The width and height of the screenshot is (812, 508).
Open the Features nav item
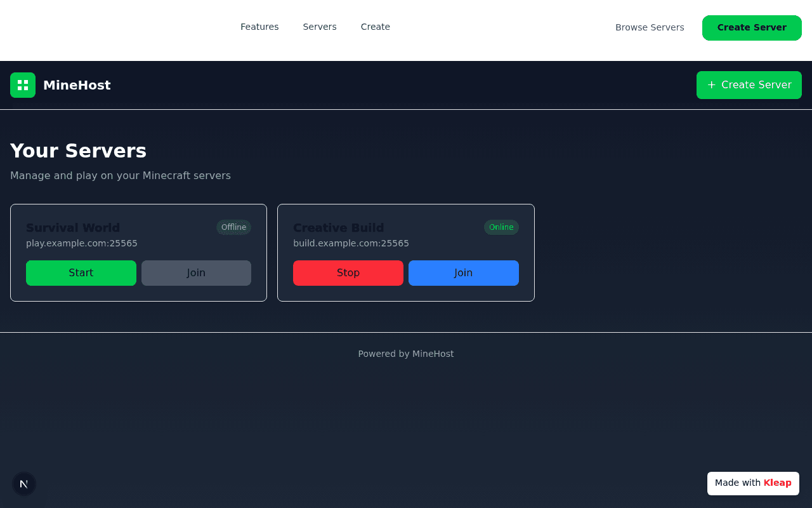pos(259,27)
